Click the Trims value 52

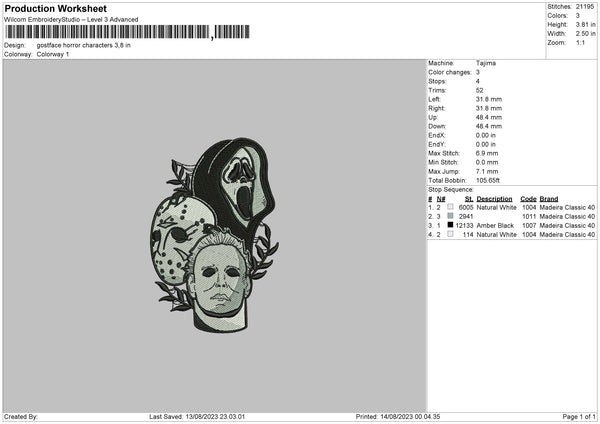(479, 90)
